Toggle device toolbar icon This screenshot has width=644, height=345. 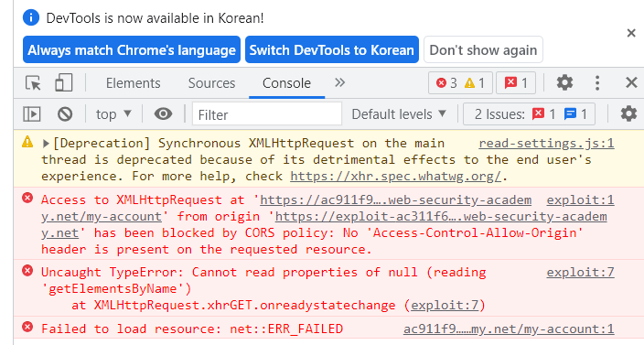click(x=64, y=83)
